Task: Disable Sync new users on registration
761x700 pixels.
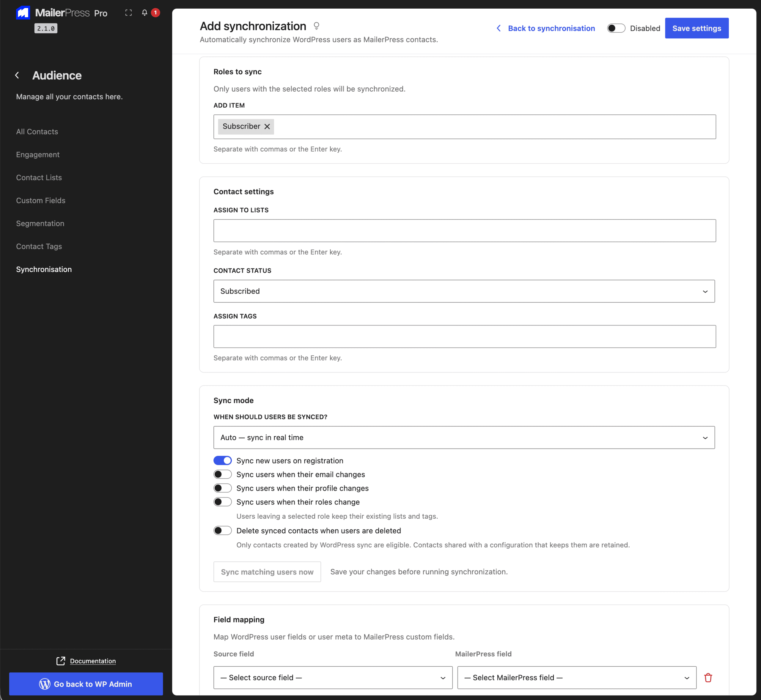Action: 222,461
